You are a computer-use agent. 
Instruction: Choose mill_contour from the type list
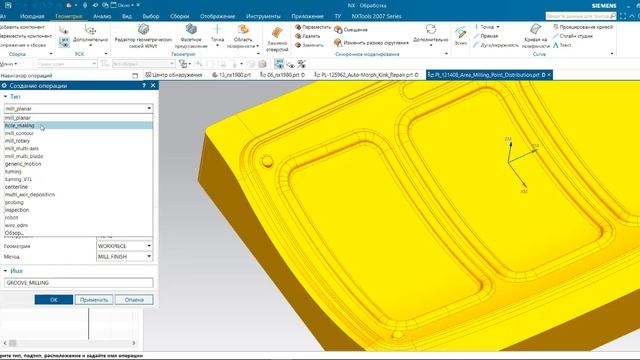(x=78, y=133)
